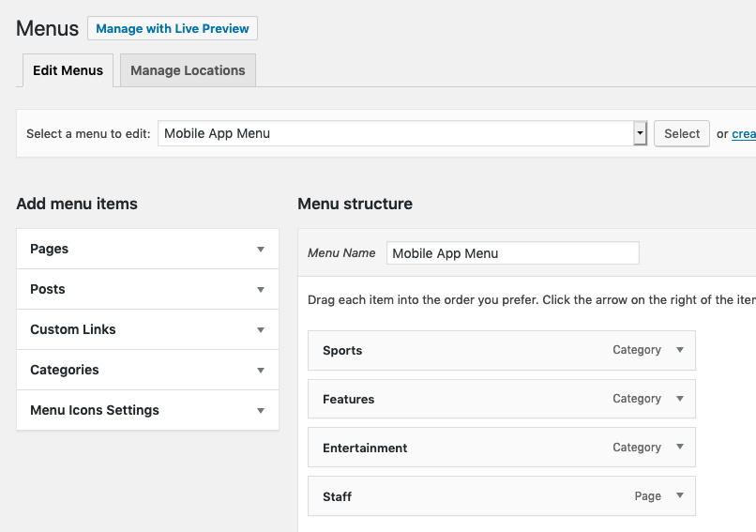Expand the Posts panel arrow
The image size is (756, 532).
click(x=261, y=290)
